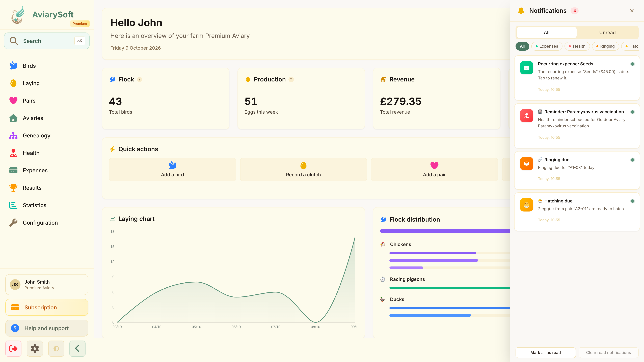Click the green Seeds expense notification icon
Screen dimensions: 644x362
click(x=526, y=68)
